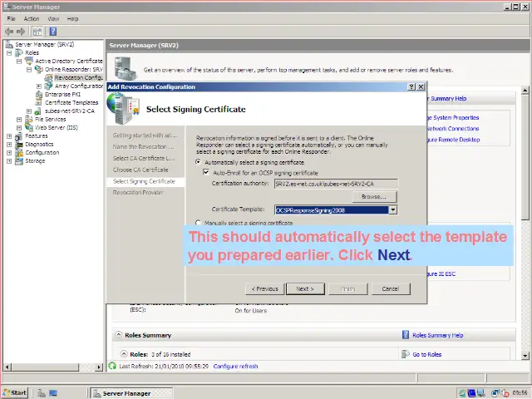Click the blue Help icon in toolbar
Screen dimensions: 532x399
click(x=52, y=31)
